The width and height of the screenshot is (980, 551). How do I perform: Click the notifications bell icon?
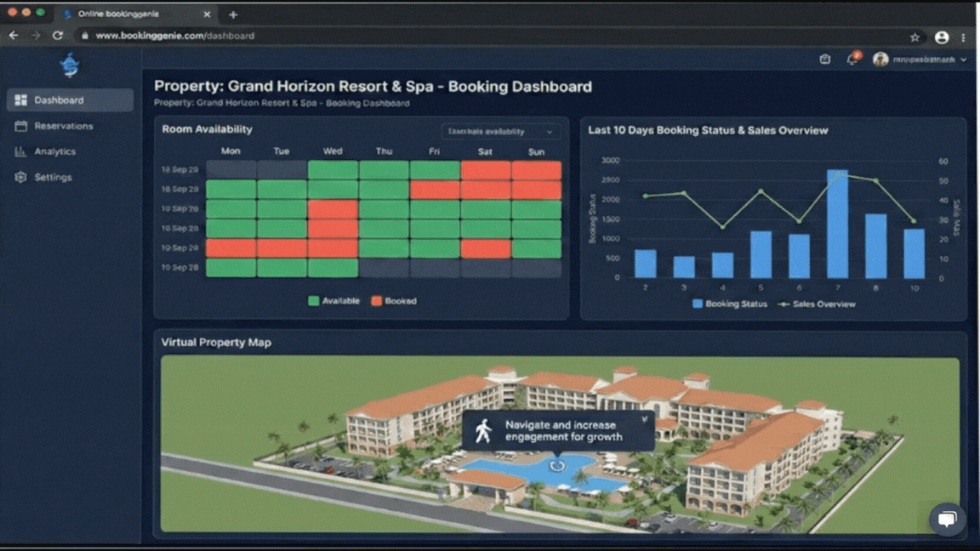[x=852, y=60]
